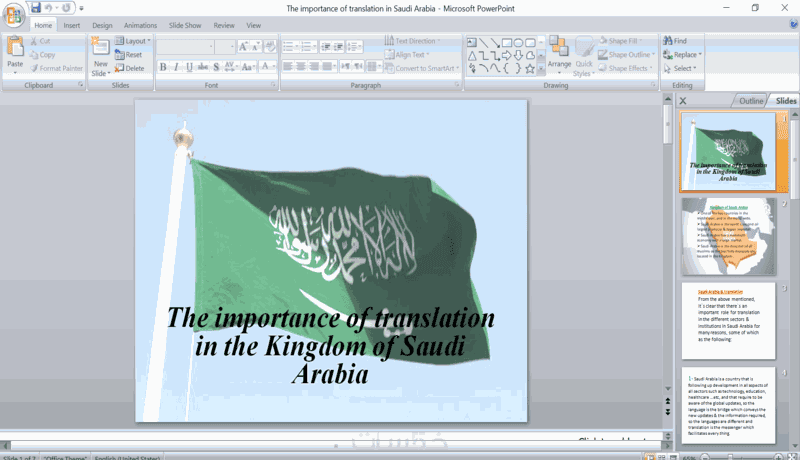800x460 pixels.
Task: Save the presentation from quick access toolbar
Action: (35, 8)
